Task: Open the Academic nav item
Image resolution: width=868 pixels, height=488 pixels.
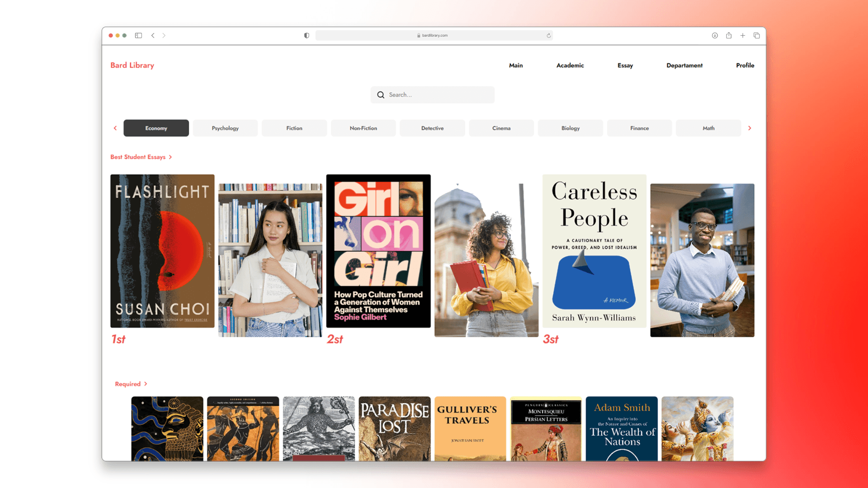Action: click(570, 66)
